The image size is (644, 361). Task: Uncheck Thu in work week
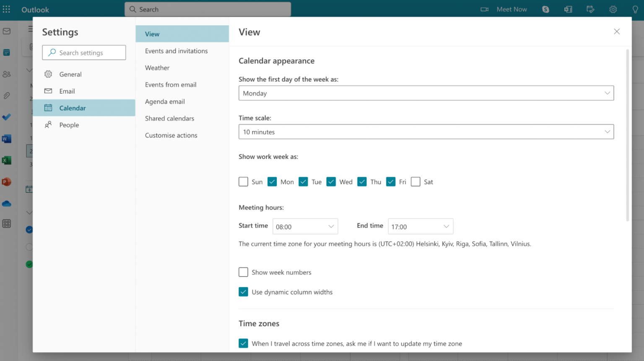click(x=362, y=182)
